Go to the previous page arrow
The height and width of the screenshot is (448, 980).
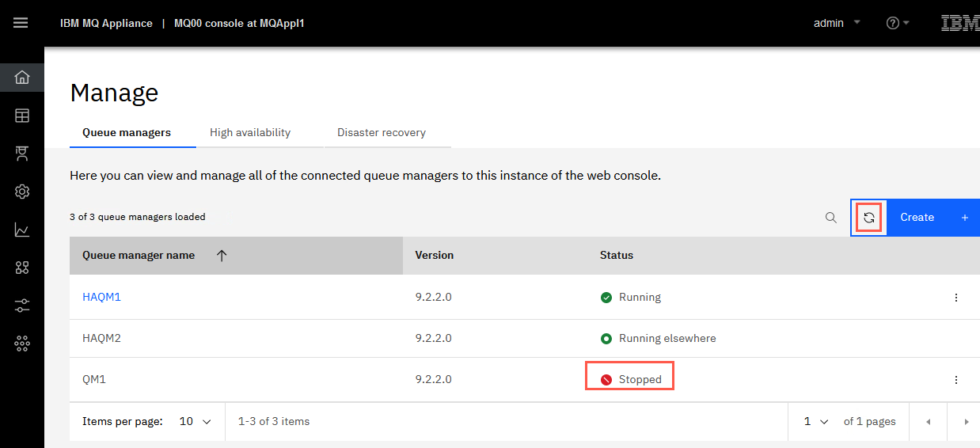[928, 422]
